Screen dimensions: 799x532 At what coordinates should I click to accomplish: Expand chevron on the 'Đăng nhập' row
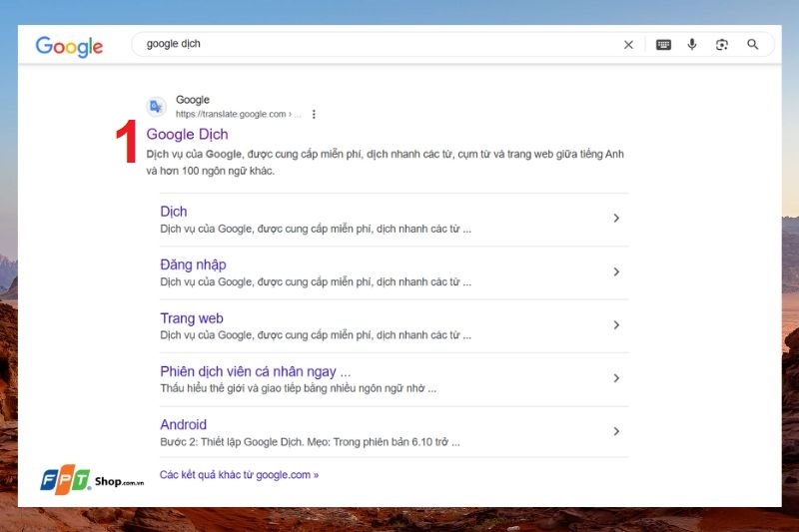616,271
